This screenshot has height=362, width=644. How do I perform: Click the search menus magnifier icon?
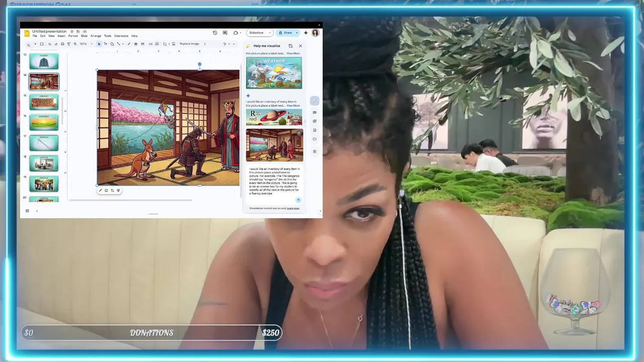28,44
